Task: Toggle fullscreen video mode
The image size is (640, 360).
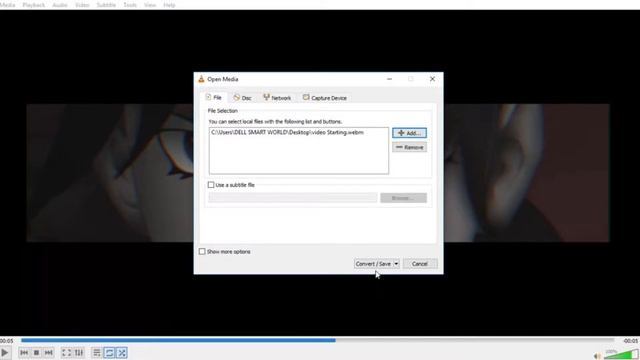Action: click(66, 353)
